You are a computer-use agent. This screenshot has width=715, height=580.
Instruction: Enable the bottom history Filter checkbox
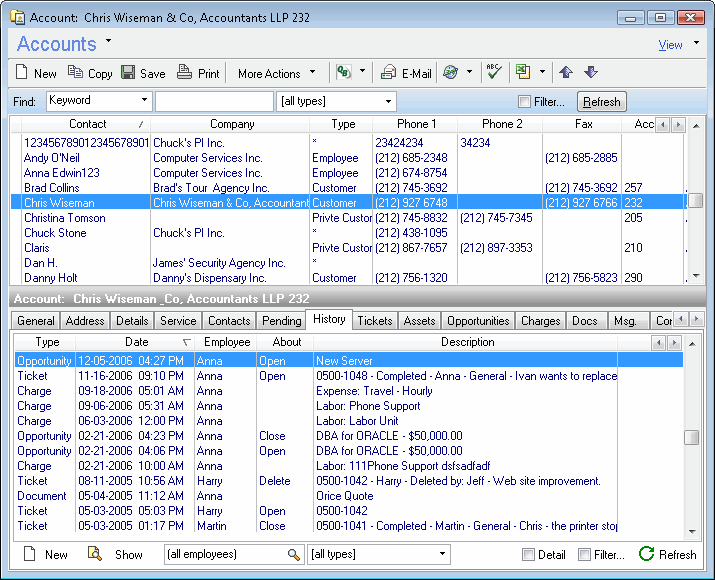[x=585, y=555]
